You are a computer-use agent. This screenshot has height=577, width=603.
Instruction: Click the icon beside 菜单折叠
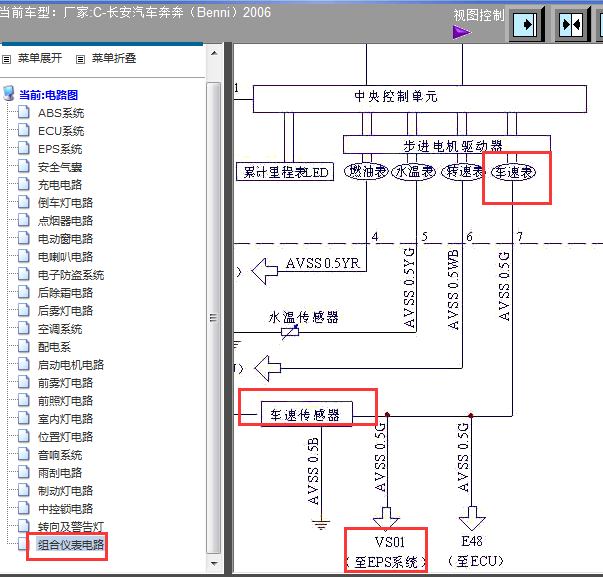[80, 59]
